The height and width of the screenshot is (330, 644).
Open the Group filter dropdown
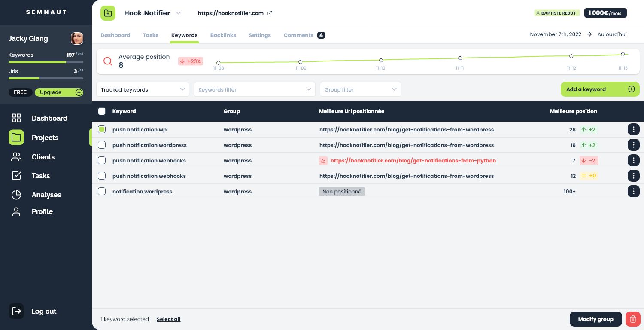[x=360, y=89]
